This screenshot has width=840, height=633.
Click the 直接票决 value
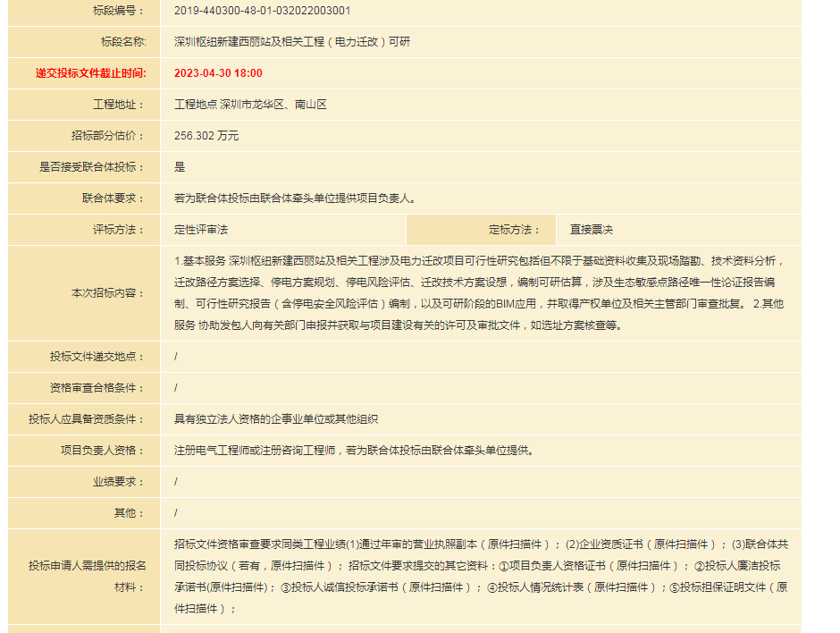(x=592, y=230)
